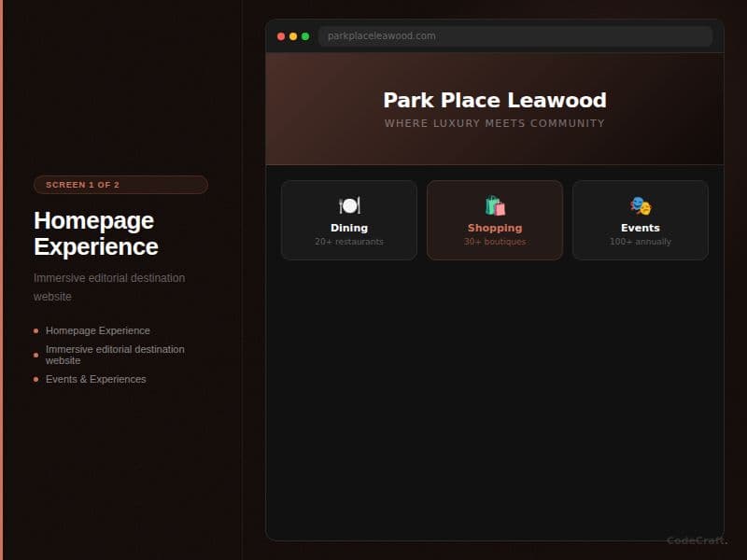Click the "Homepage Experience" large heading
Screen dimensions: 747x560
pyautogui.click(x=96, y=234)
